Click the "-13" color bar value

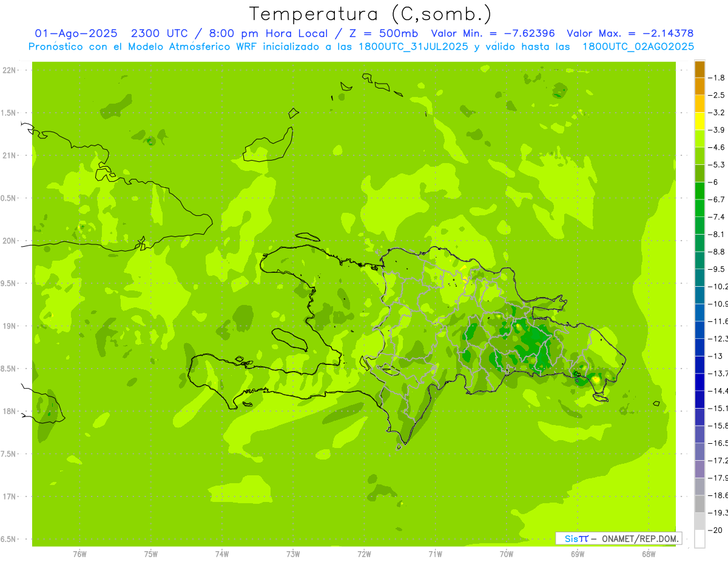click(716, 356)
